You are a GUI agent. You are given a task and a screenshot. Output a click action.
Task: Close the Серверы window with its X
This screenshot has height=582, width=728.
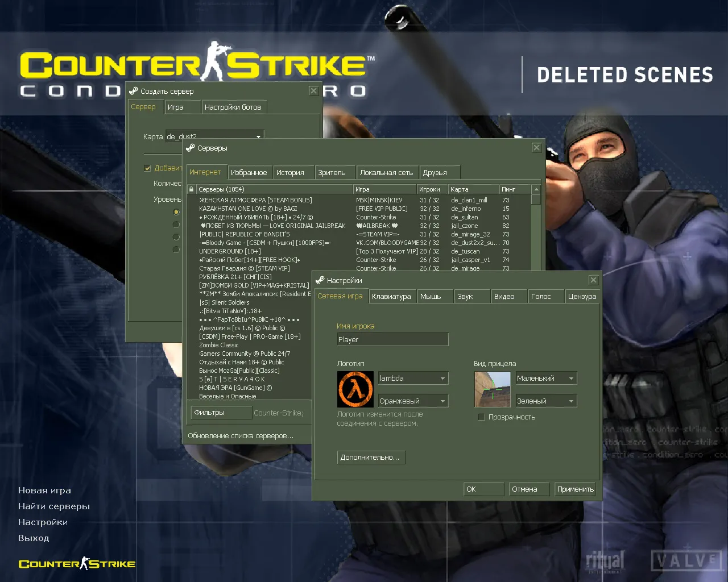(536, 148)
